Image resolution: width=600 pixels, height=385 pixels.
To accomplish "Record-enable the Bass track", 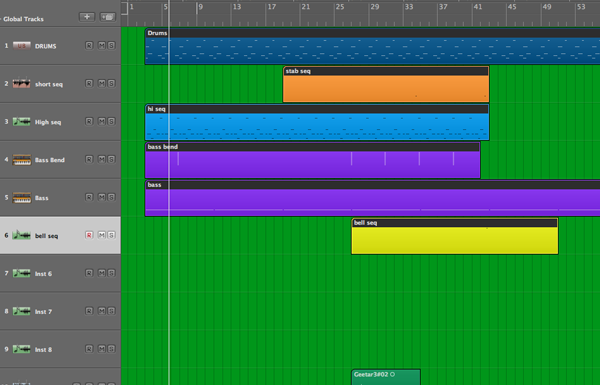I will (x=89, y=197).
